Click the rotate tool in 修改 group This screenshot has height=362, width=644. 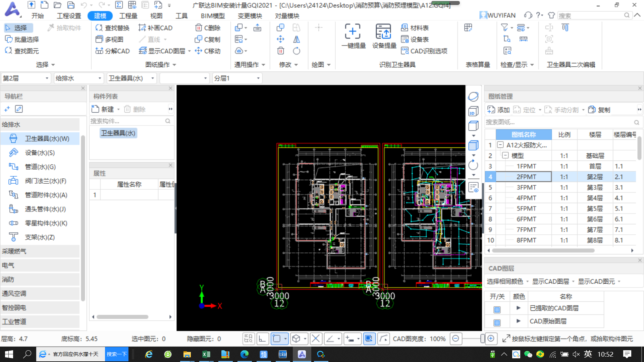tap(297, 51)
